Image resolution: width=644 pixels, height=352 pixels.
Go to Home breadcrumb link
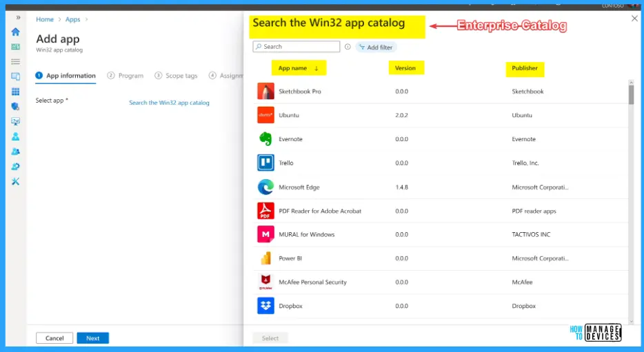45,19
